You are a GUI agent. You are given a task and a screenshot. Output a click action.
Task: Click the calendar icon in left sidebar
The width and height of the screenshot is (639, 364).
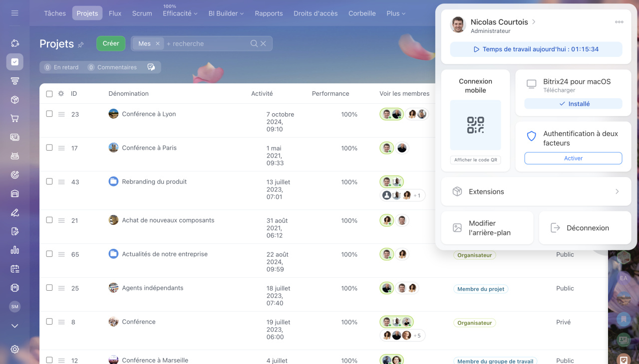pyautogui.click(x=14, y=269)
